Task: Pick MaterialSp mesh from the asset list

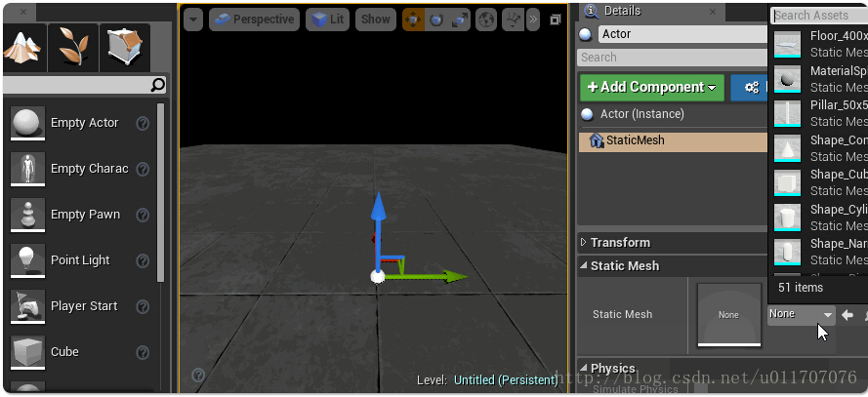Action: click(x=819, y=79)
